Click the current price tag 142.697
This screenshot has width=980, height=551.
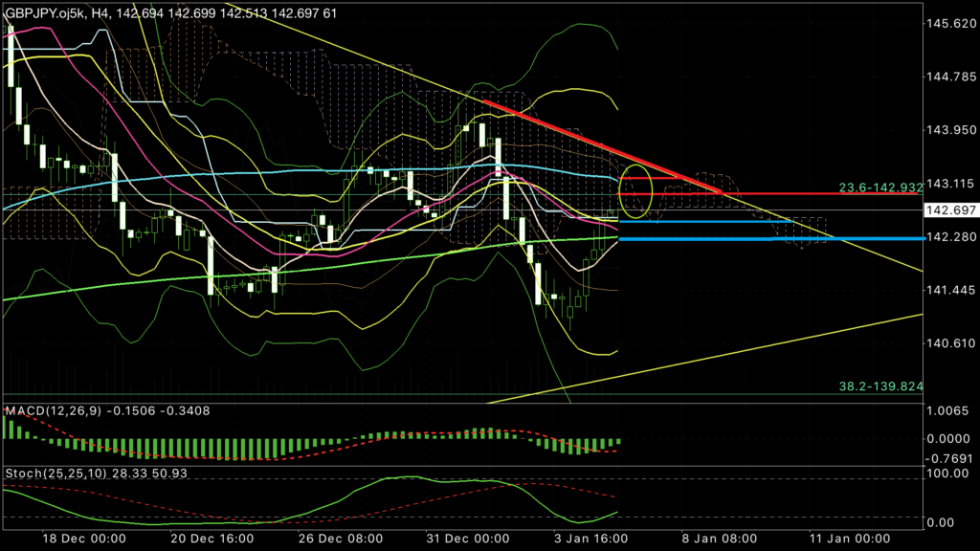click(951, 210)
